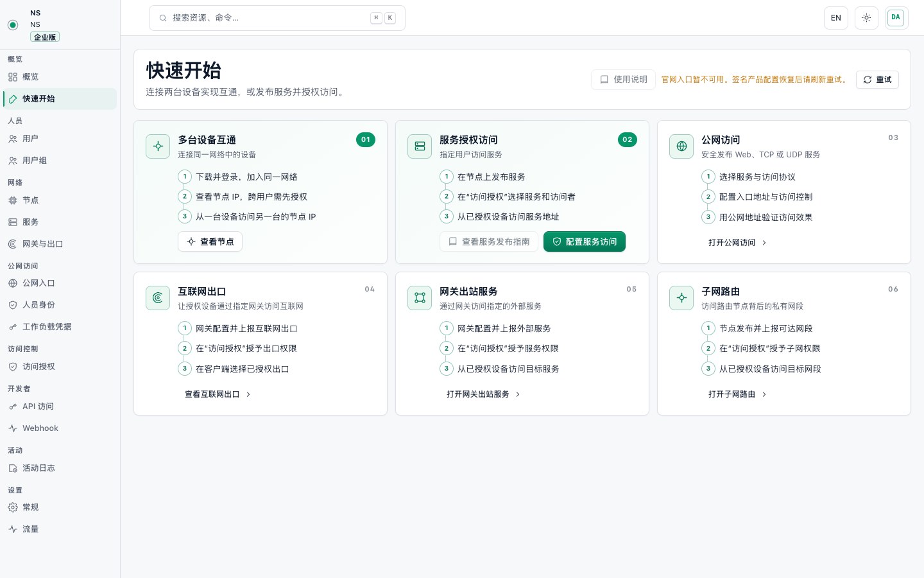This screenshot has width=924, height=578.
Task: Click the 公网入口 globe icon in the sidebar
Action: pos(13,283)
